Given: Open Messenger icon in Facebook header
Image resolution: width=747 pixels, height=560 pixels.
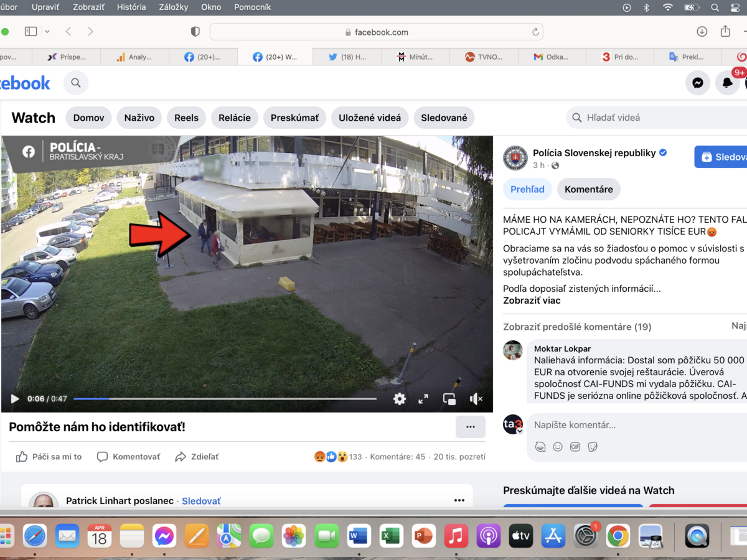Looking at the screenshot, I should [x=698, y=83].
